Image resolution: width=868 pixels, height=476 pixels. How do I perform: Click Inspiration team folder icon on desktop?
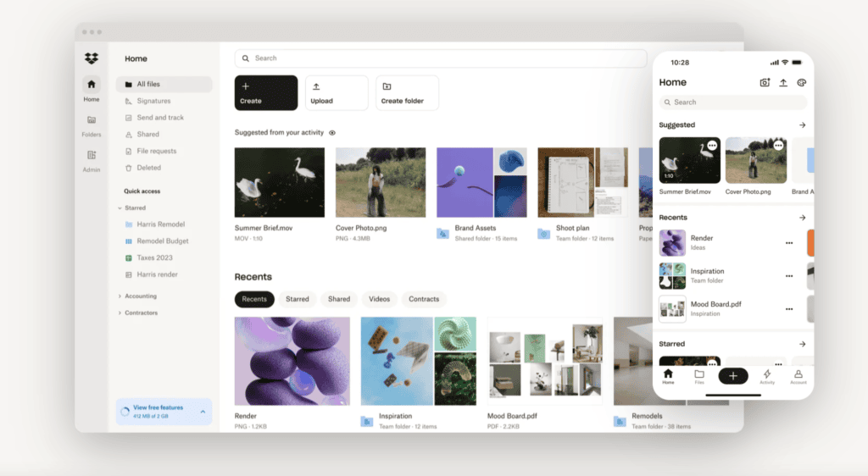click(x=367, y=421)
